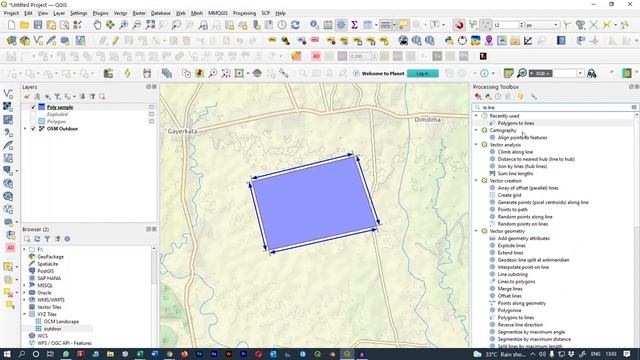Click the Zoom Out magnifier tool
The height and width of the screenshot is (360, 640).
pyautogui.click(x=137, y=25)
